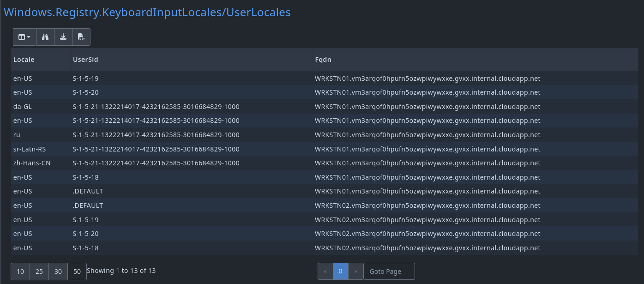
Task: Go to the previous page using « arrow
Action: click(325, 271)
